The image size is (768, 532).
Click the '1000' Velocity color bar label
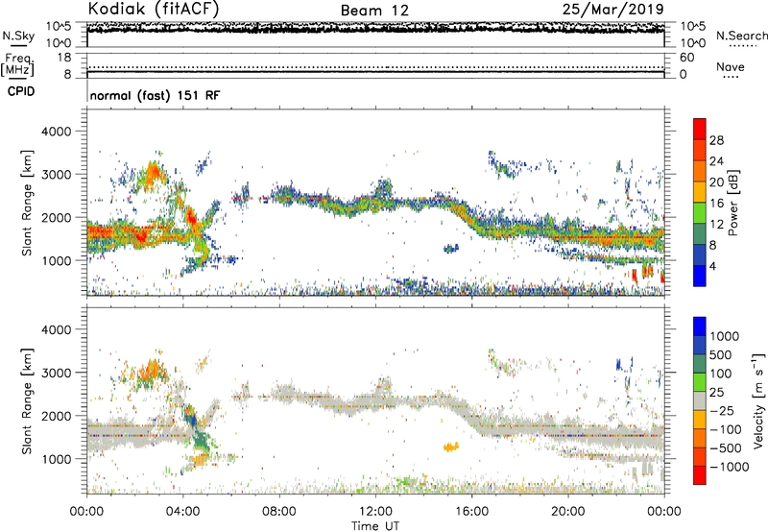click(x=725, y=336)
